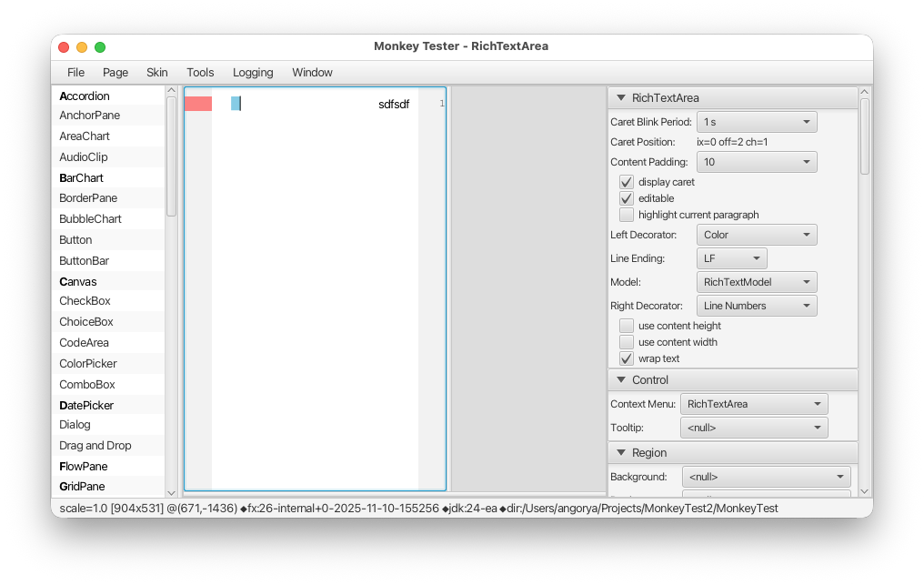Open the Tools menu
The width and height of the screenshot is (924, 585).
click(x=200, y=73)
